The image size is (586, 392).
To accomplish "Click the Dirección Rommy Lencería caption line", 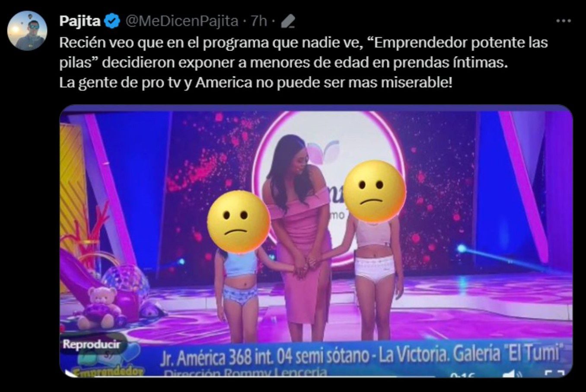I will 245,373.
